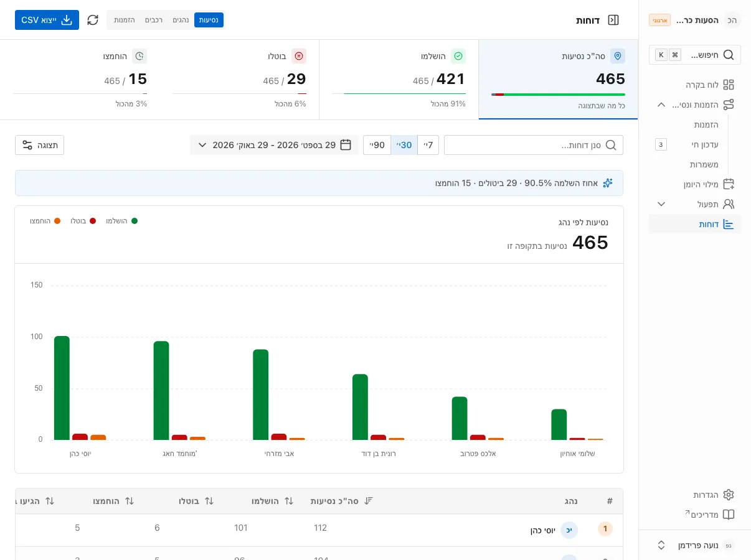Expand the תפעול sidebar group chevron
The width and height of the screenshot is (751, 560).
[661, 204]
